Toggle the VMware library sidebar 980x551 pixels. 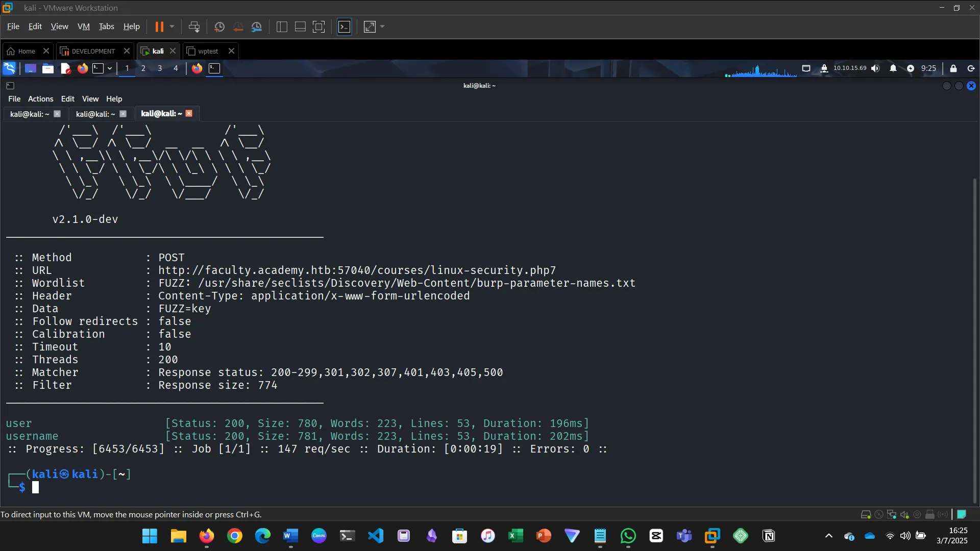pyautogui.click(x=281, y=27)
